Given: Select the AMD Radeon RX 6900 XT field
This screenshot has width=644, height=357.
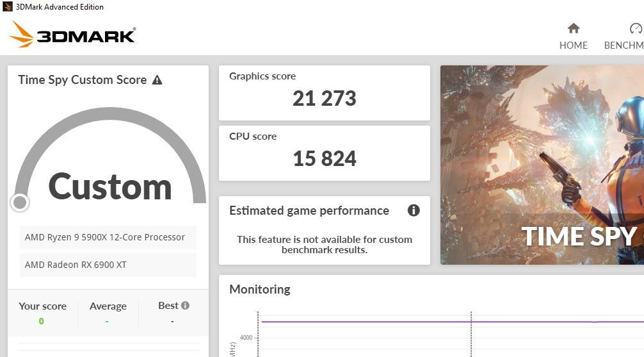Looking at the screenshot, I should (x=108, y=265).
